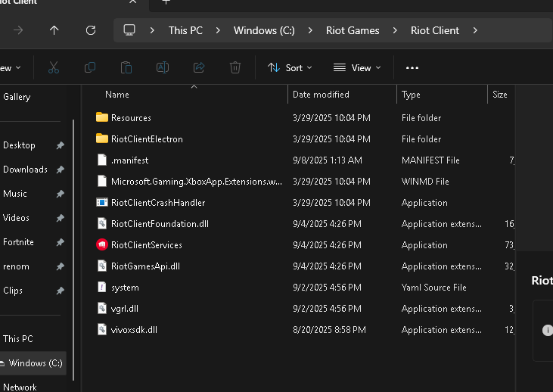Open Videos in navigation pane

pos(16,218)
